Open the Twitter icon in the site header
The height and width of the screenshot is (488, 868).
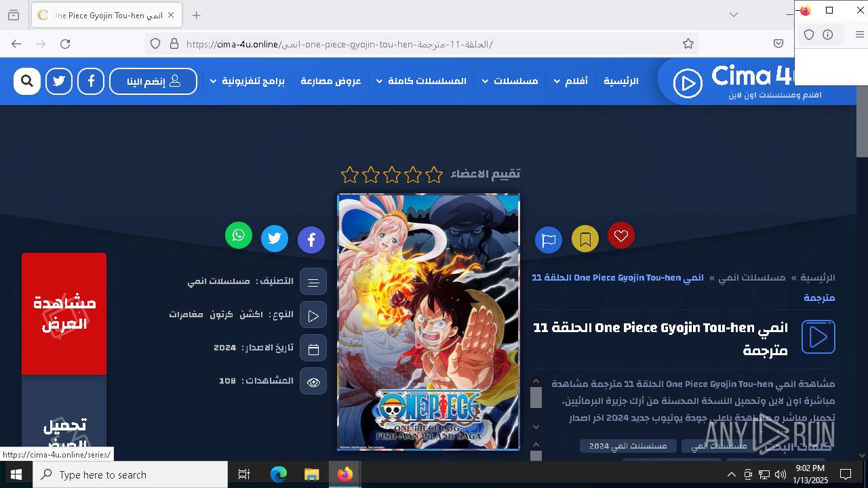pos(59,81)
